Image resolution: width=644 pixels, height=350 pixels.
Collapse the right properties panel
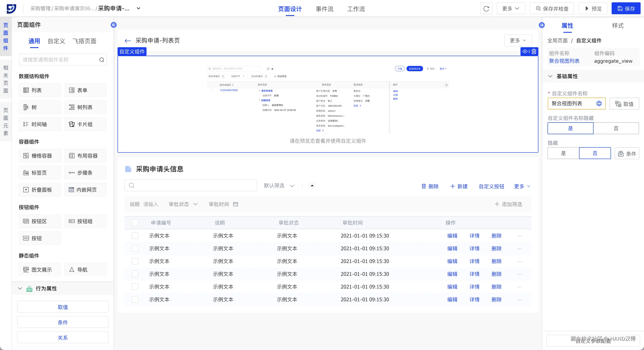pos(542,25)
